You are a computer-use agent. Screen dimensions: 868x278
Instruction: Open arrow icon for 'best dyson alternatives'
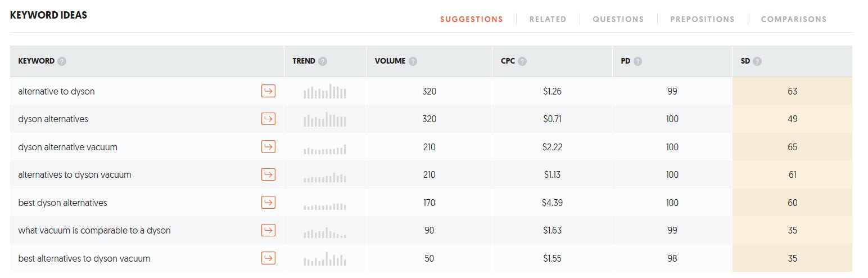(x=268, y=203)
